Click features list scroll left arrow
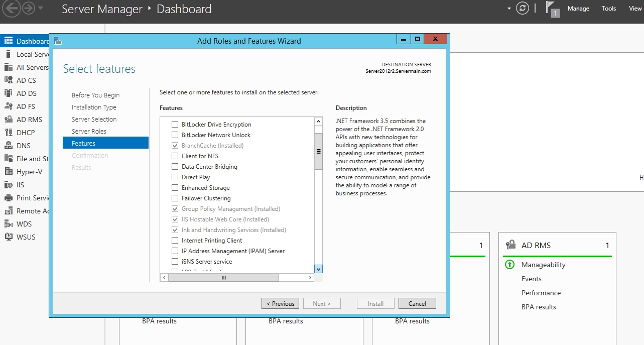Screen dimensions: 644x345 click(x=164, y=277)
